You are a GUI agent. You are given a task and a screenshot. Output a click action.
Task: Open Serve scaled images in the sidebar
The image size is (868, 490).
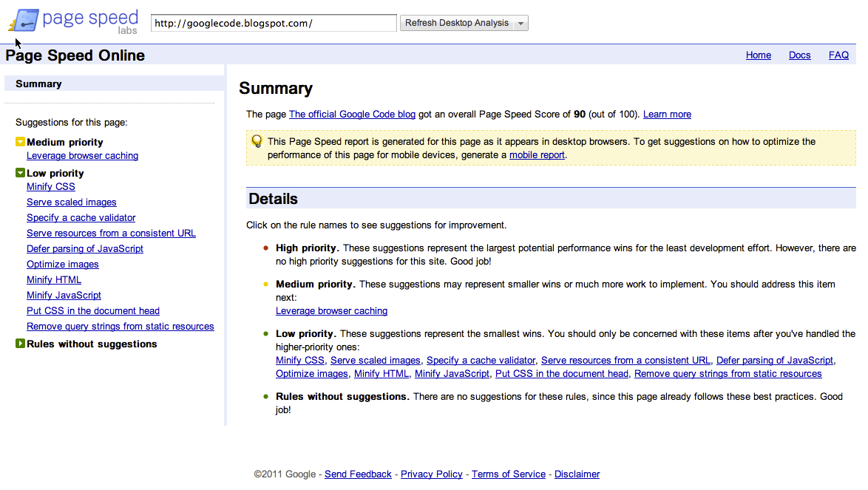pos(72,203)
